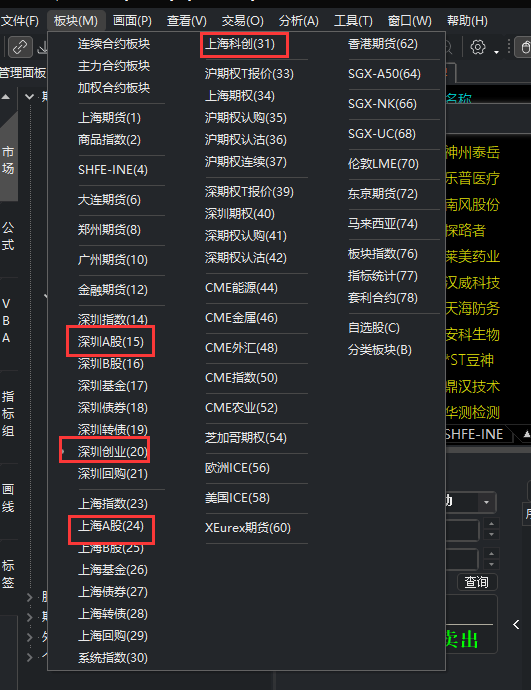Click the 查询 button
The image size is (531, 690).
coord(477,582)
